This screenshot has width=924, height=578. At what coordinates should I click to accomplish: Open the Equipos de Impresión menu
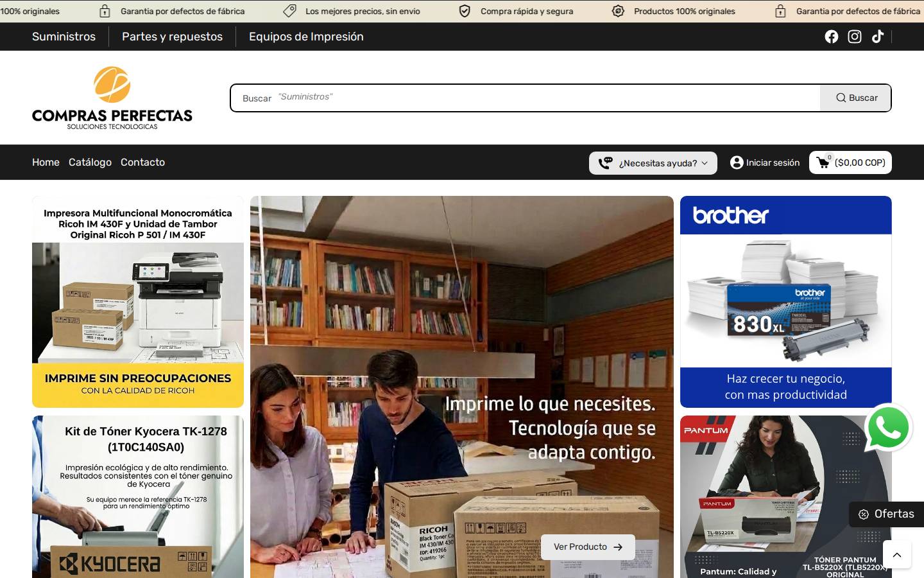pyautogui.click(x=306, y=37)
